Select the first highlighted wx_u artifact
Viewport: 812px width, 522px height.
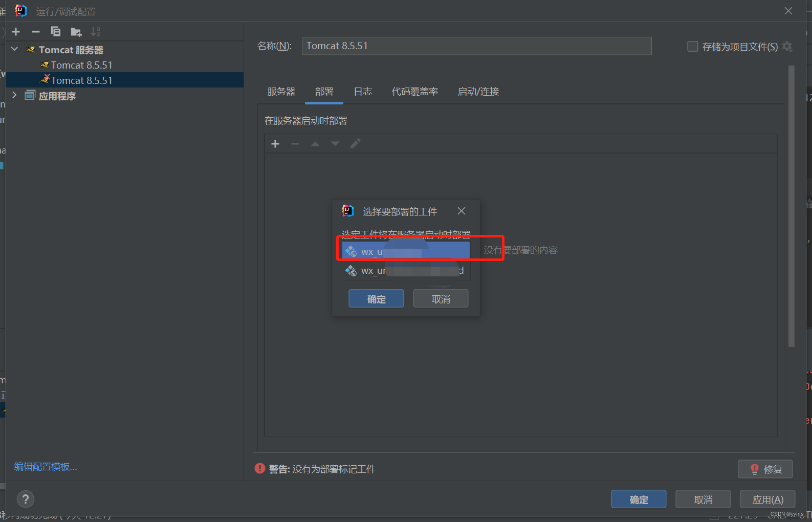pos(406,251)
